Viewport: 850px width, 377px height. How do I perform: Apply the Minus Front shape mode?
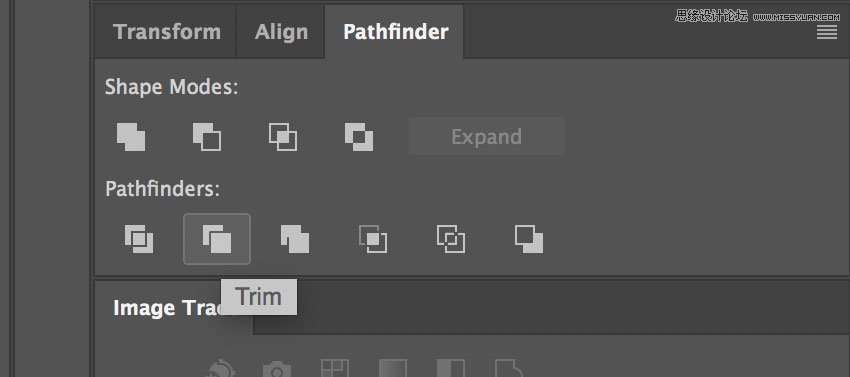pos(207,137)
